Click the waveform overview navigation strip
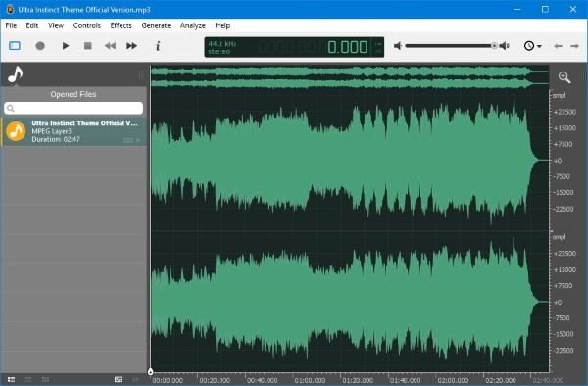The image size is (588, 386). (x=350, y=76)
